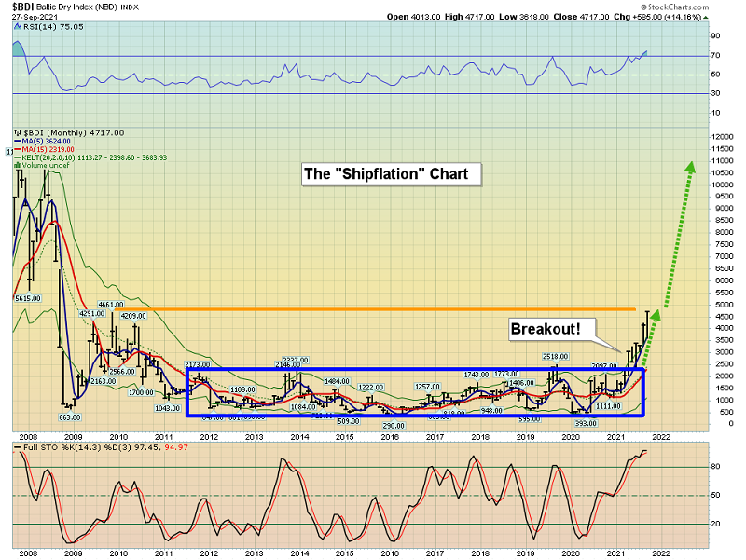Image resolution: width=746 pixels, height=560 pixels.
Task: Click the RSI(14) indicator icon
Action: tap(18, 27)
